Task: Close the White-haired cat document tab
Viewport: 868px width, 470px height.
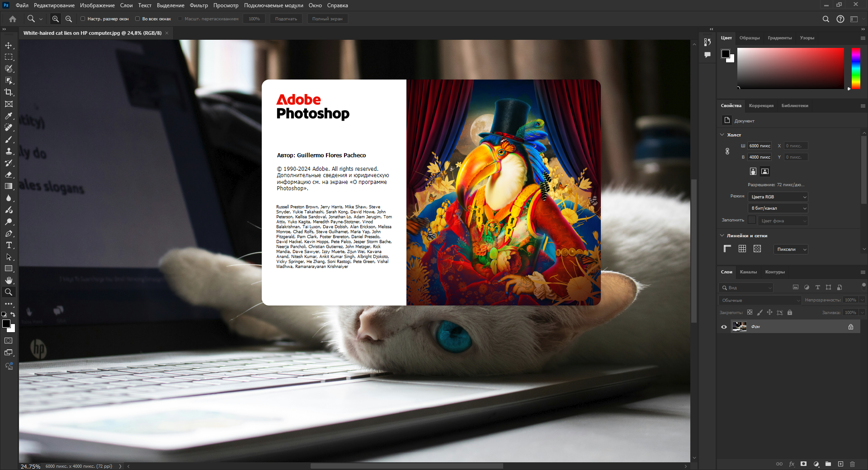Action: [167, 33]
